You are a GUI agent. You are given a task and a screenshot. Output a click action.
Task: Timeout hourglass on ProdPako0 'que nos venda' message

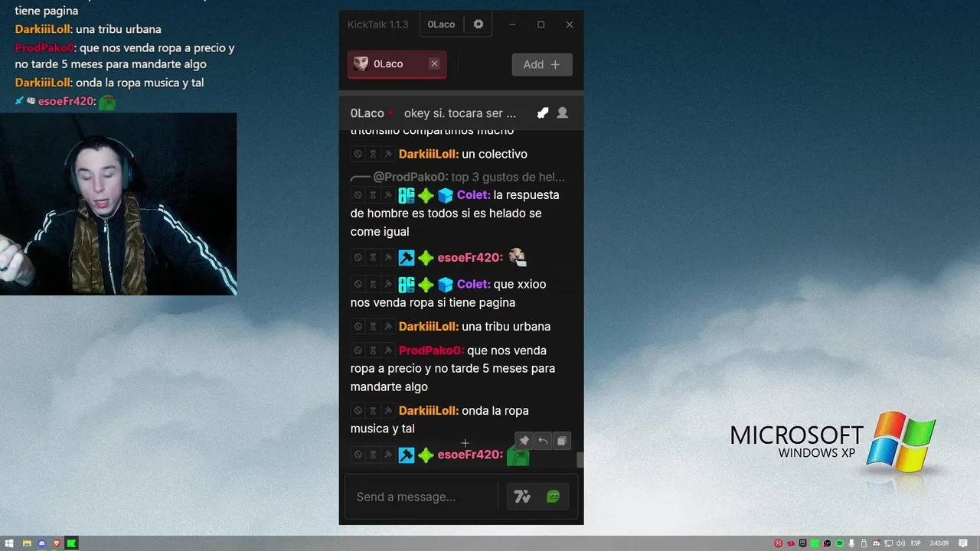coord(373,350)
